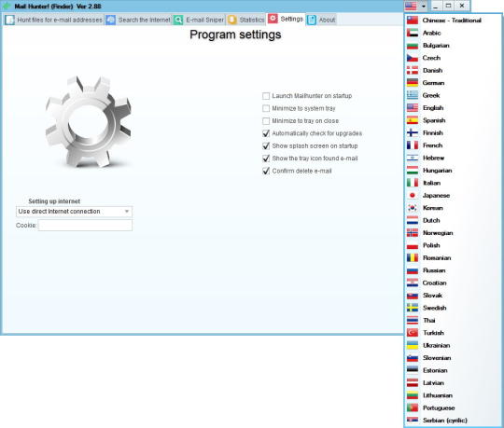Select Arabic from the language list

click(453, 33)
